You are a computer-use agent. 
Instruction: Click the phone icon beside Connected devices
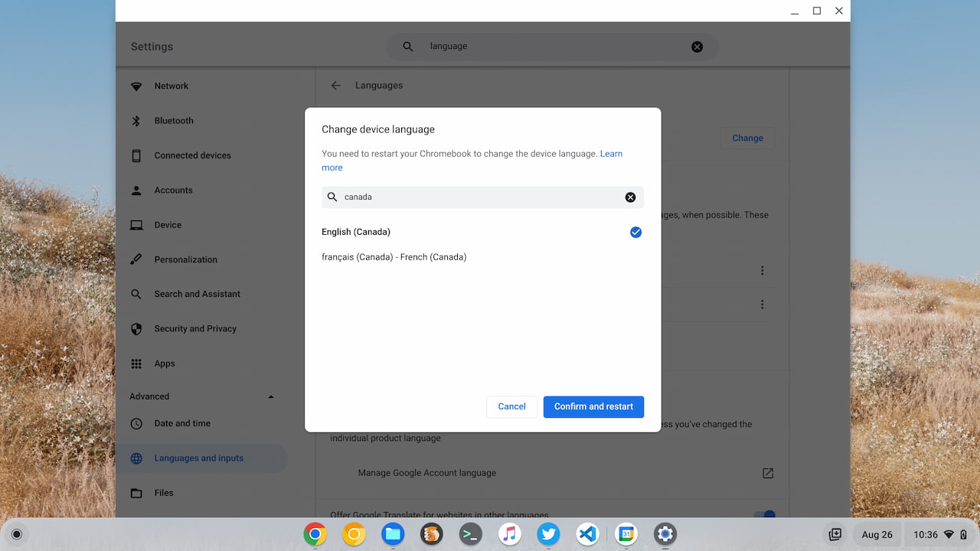tap(136, 155)
